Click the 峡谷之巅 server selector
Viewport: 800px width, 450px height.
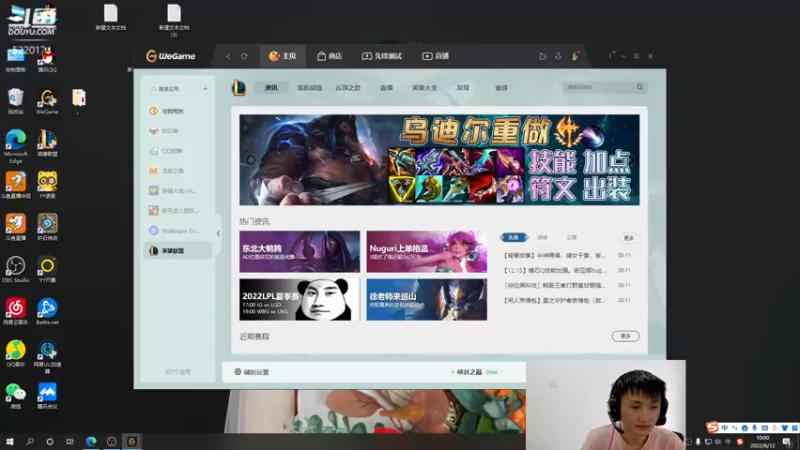(x=474, y=372)
